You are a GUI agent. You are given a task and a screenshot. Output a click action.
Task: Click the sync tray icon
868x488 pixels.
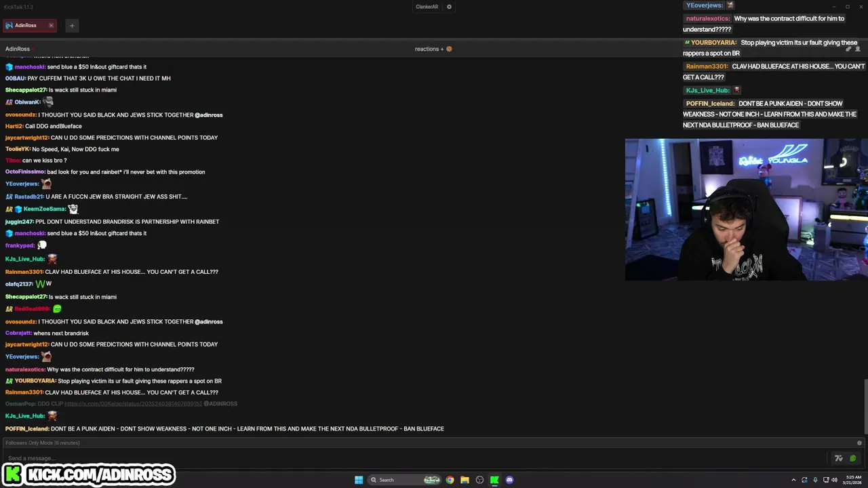[804, 480]
